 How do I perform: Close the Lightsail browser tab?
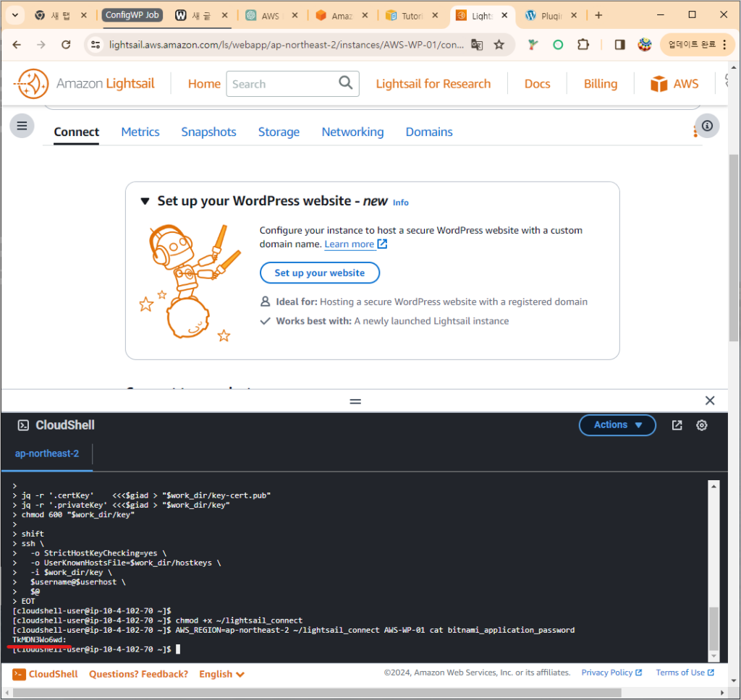tap(504, 16)
